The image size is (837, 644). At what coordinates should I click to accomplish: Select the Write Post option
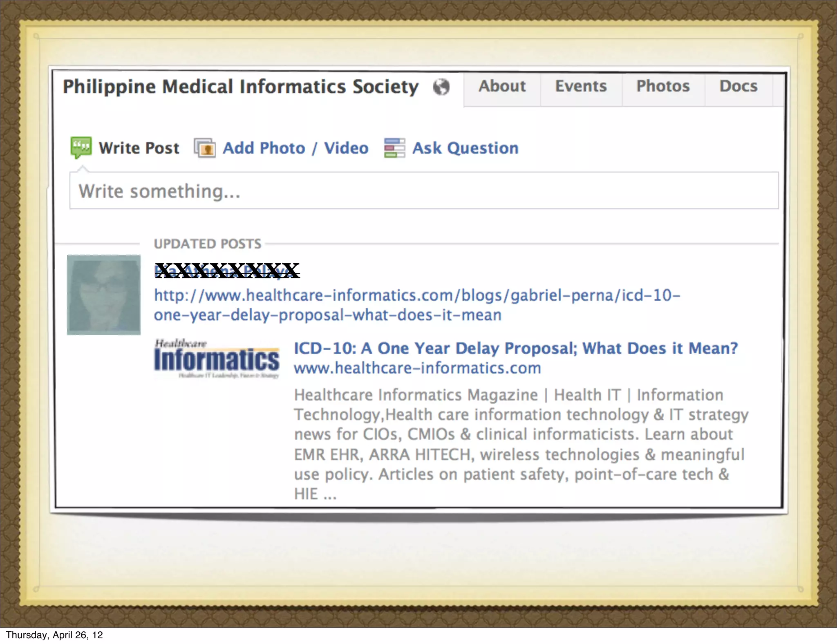pos(139,148)
